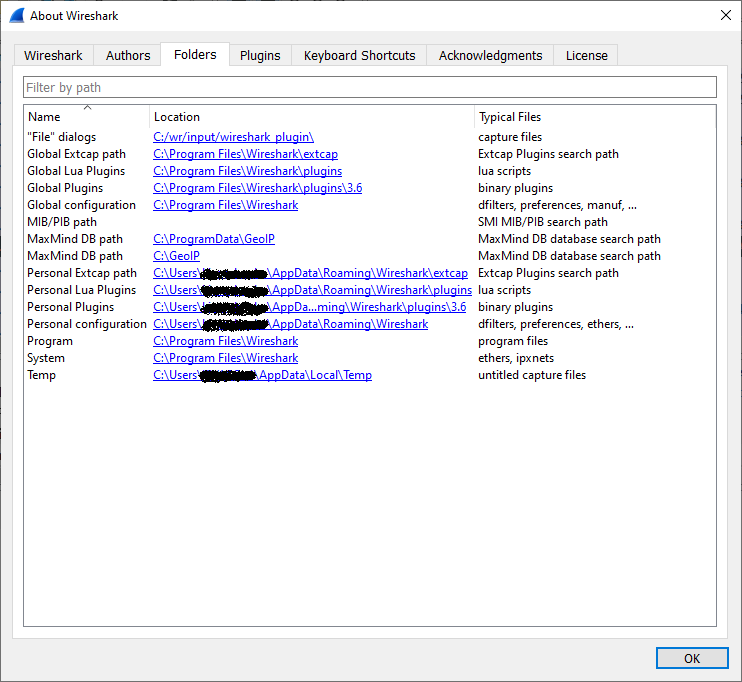Select the Personal Lua Plugins name cell
This screenshot has width=742, height=682.
pyautogui.click(x=81, y=290)
